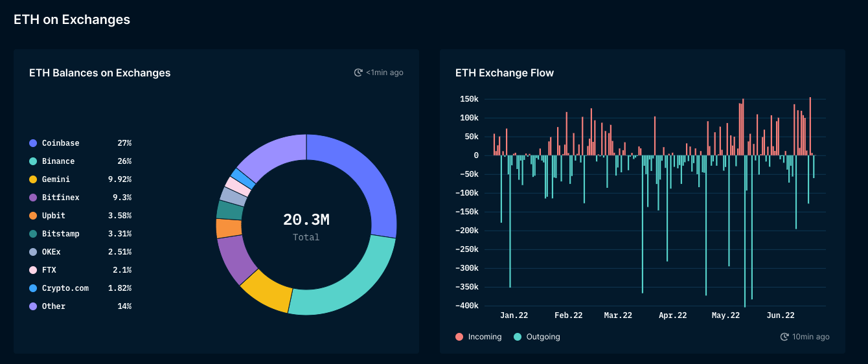
Task: Click the refresh icon beside '10min ago'
Action: (x=784, y=337)
